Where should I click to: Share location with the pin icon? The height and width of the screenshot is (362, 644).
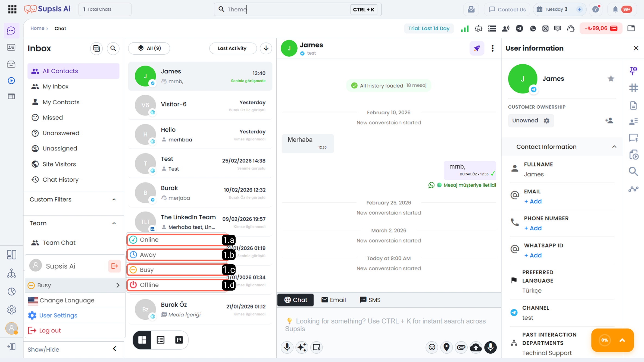click(x=446, y=347)
